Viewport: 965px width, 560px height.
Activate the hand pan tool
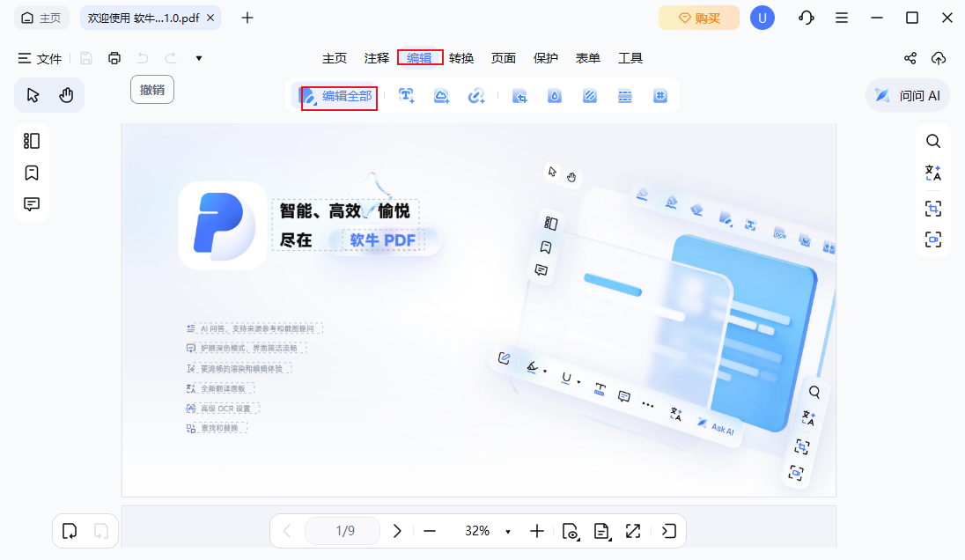66,95
